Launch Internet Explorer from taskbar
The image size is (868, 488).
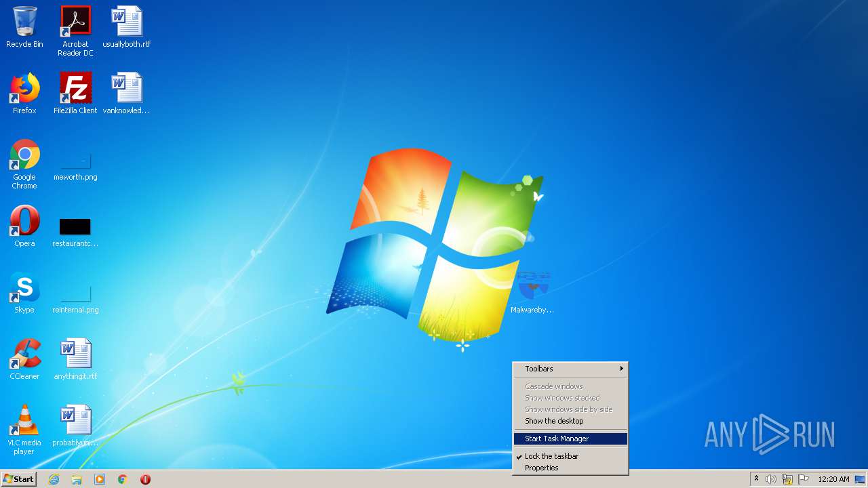tap(54, 479)
